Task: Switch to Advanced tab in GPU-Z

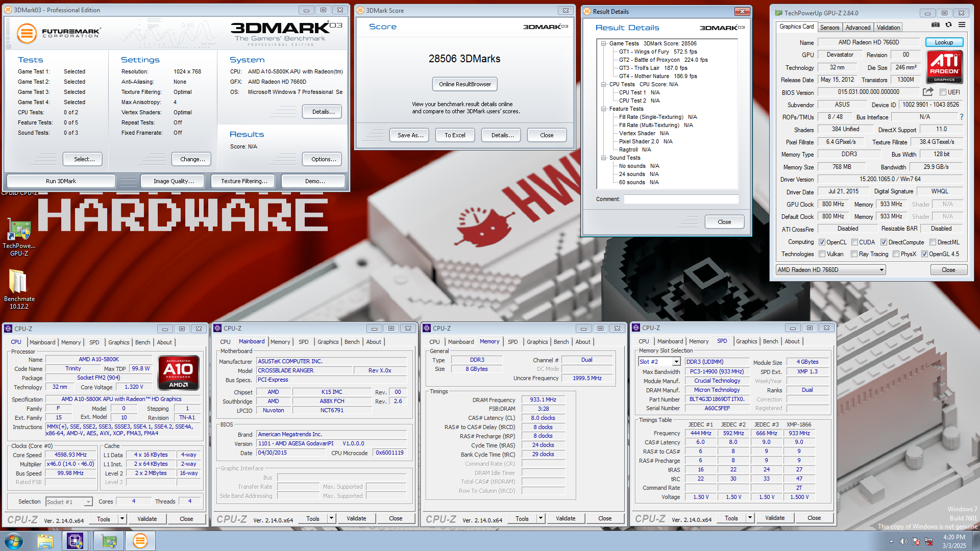Action: point(857,28)
